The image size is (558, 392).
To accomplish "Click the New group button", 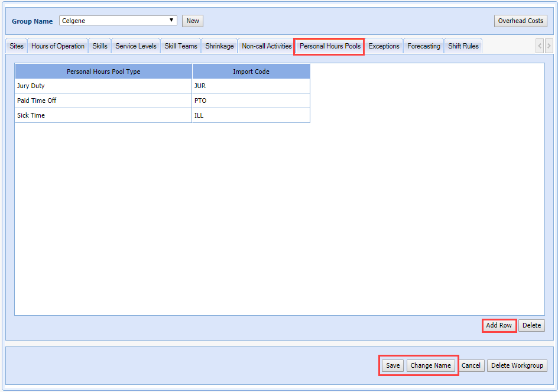I will [x=193, y=21].
